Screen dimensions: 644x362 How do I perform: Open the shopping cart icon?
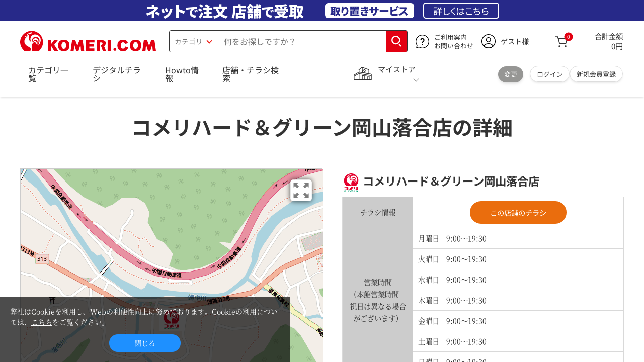point(561,42)
